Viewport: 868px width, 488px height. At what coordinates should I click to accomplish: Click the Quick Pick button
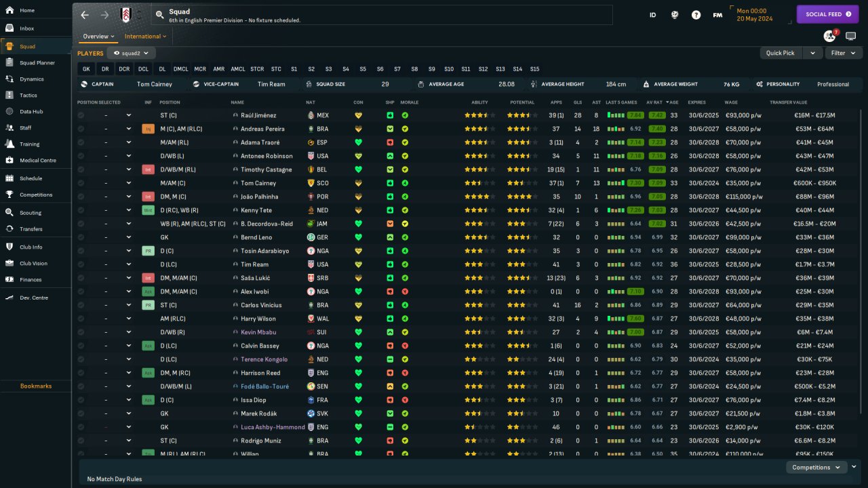tap(781, 53)
